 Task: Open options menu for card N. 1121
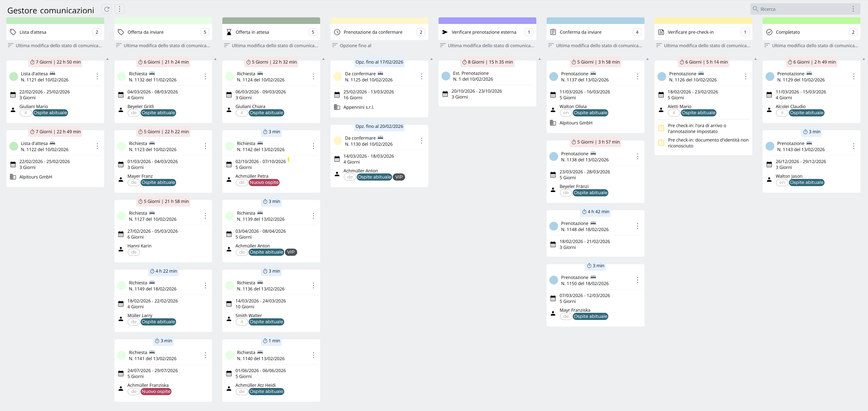tap(97, 77)
